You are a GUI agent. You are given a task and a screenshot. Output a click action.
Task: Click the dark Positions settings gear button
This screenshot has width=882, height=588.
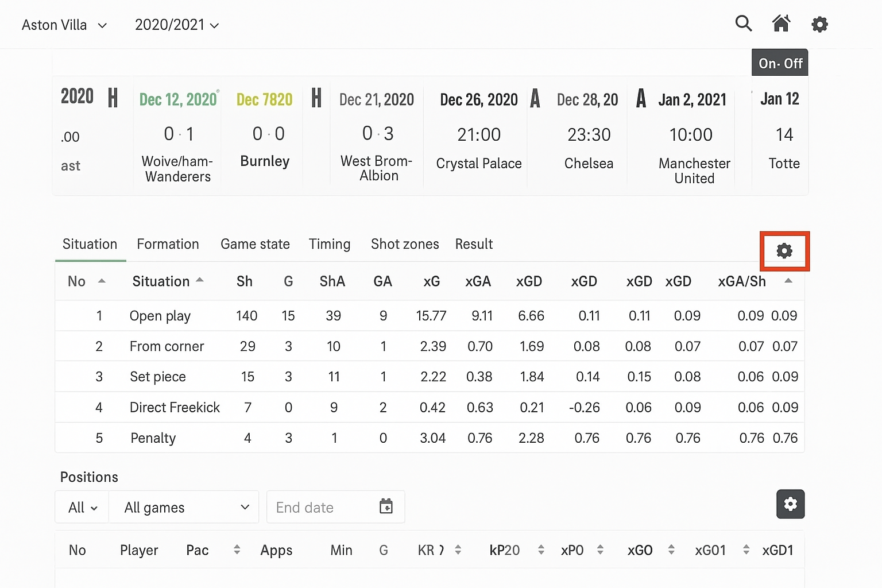pyautogui.click(x=790, y=504)
